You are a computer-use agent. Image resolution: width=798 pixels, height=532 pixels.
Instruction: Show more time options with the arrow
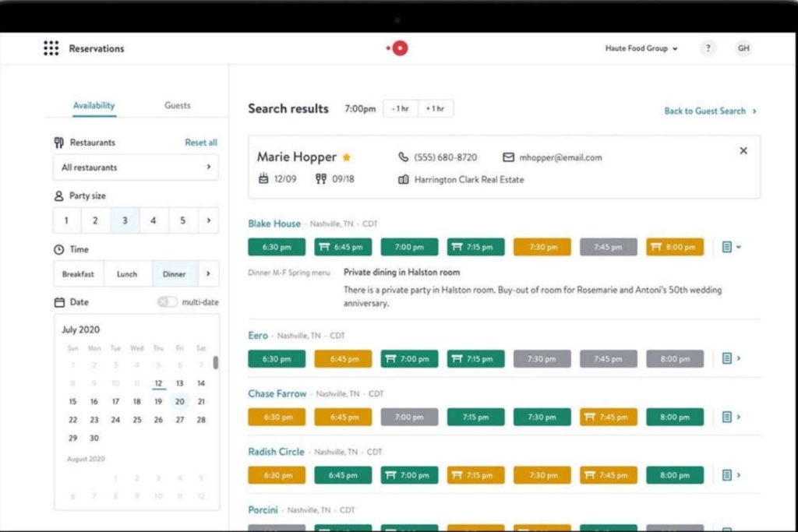point(208,274)
